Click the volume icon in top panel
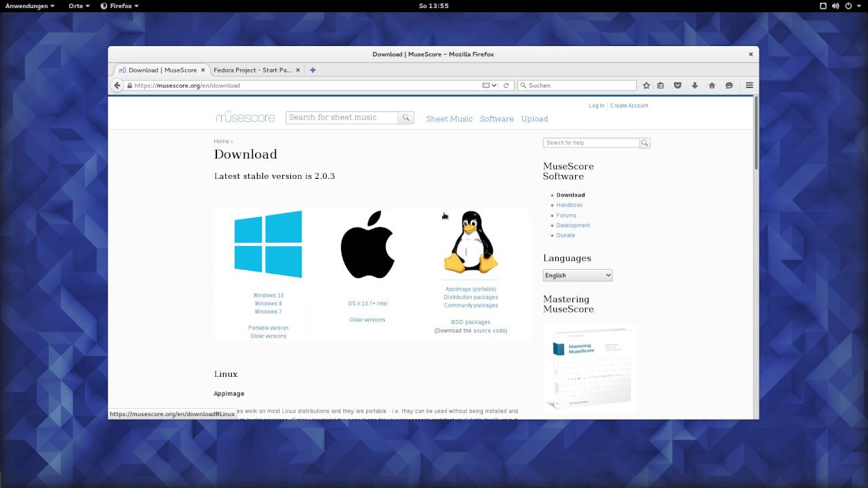 pos(836,5)
